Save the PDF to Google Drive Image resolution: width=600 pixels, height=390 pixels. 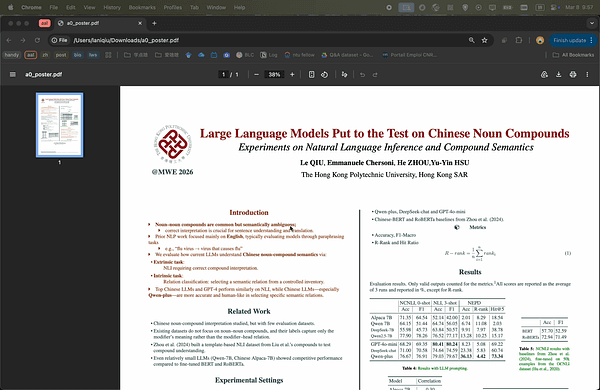[x=544, y=75]
